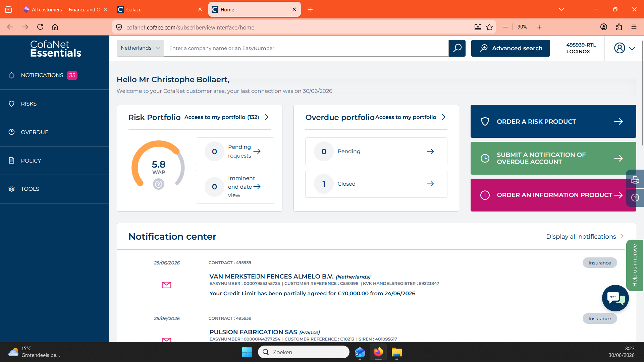Bookmark this page with star icon
644x362 pixels.
489,27
